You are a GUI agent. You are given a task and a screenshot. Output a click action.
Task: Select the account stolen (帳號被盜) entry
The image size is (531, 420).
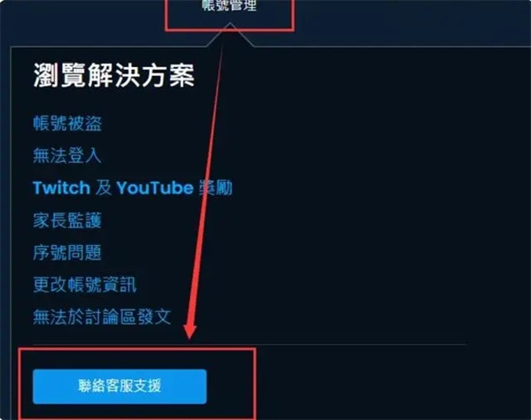(x=67, y=123)
